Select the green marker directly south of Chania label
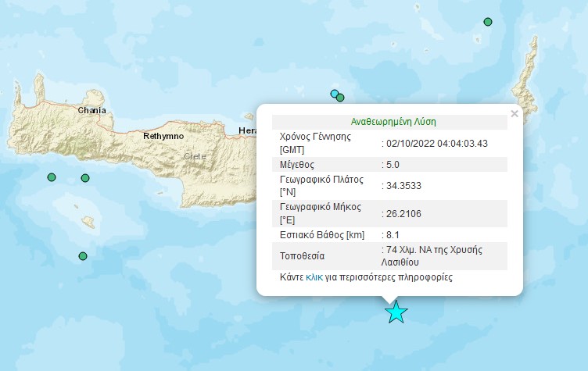588x371 pixels. (x=85, y=178)
